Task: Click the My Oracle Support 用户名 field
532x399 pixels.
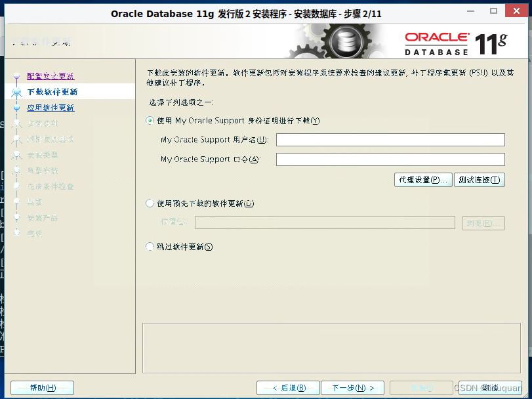Action: point(390,139)
